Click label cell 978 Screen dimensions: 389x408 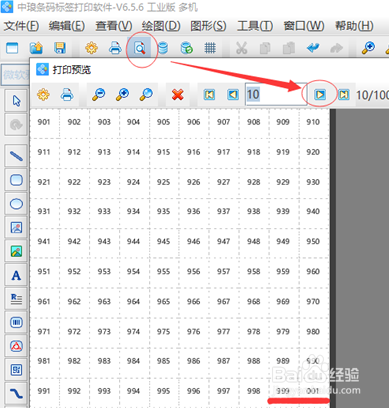[253, 331]
